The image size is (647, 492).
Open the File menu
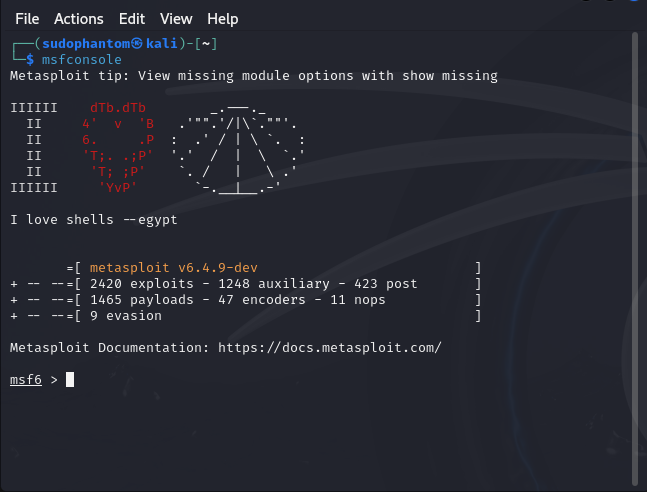27,19
